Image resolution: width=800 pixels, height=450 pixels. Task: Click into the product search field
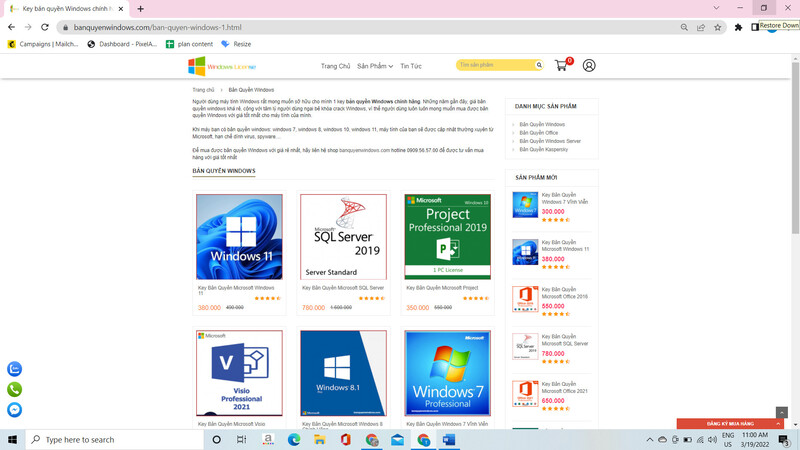pos(495,65)
